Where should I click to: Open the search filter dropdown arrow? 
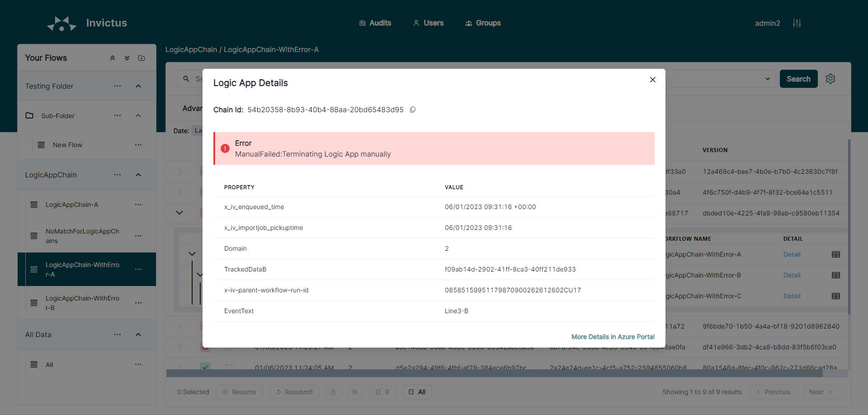pyautogui.click(x=767, y=79)
